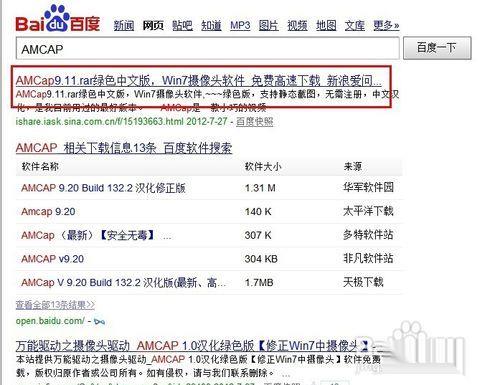Click the 百度一下 search button
Image resolution: width=500 pixels, height=385 pixels.
[x=437, y=48]
